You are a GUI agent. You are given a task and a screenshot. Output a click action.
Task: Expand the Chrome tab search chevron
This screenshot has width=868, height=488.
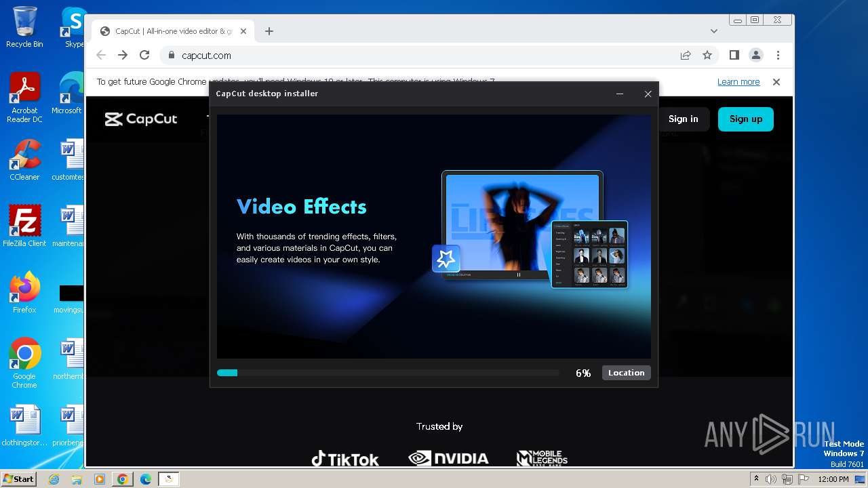click(713, 31)
